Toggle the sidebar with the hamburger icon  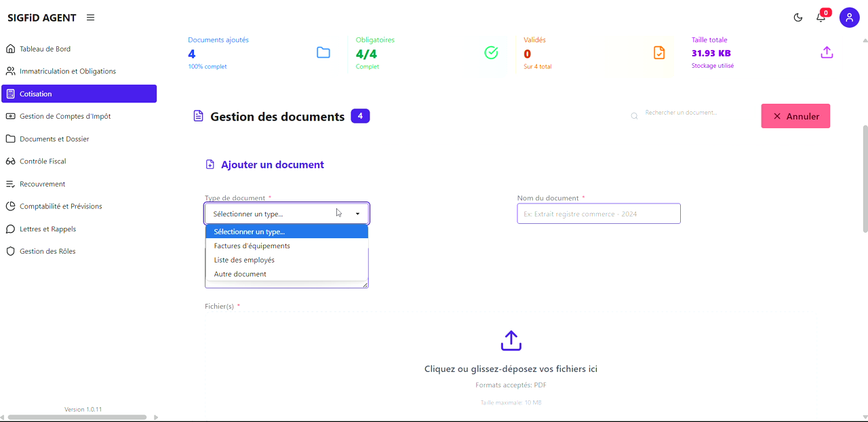[x=90, y=17]
